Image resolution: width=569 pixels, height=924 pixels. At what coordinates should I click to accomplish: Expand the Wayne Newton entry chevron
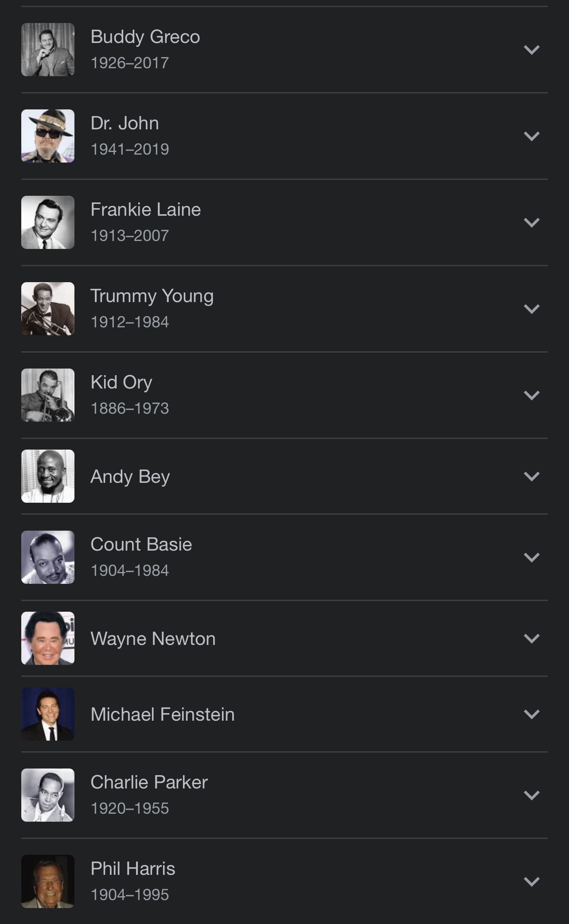click(531, 638)
